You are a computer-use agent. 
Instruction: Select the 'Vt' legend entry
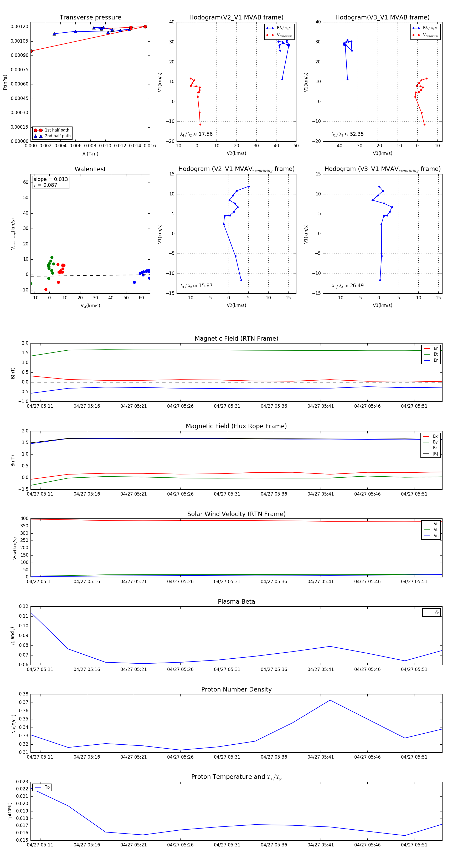pos(431,530)
